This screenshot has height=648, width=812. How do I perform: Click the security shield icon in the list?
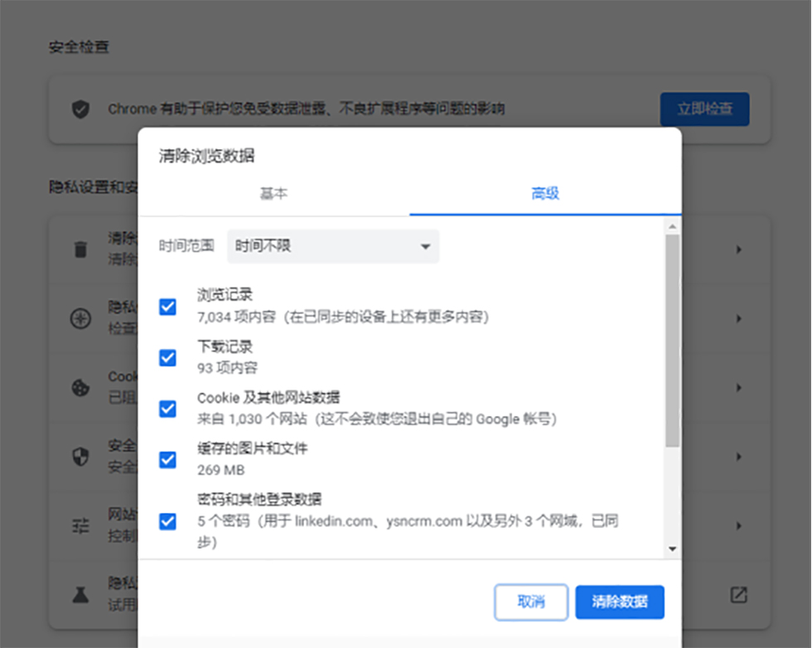click(80, 457)
